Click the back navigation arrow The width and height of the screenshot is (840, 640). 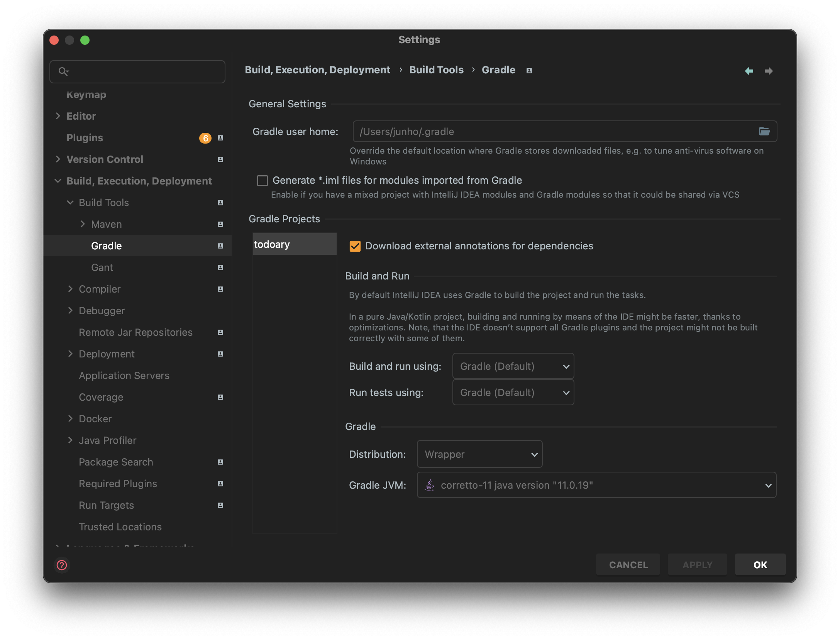coord(749,71)
